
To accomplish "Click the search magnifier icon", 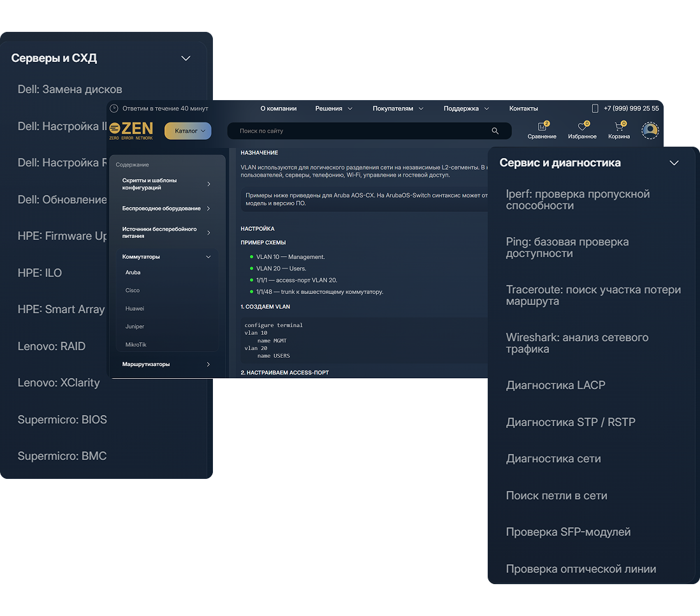I will 495,131.
